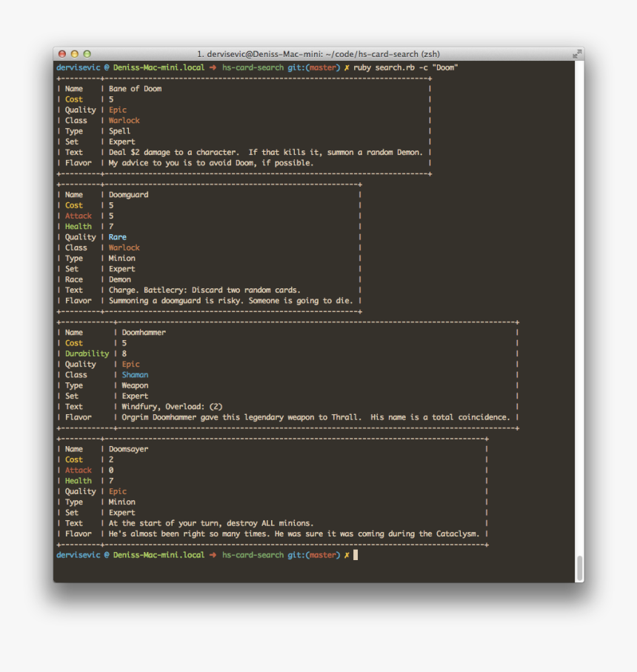The image size is (637, 672).
Task: Click the cursor block at the bottom prompt
Action: coord(356,555)
